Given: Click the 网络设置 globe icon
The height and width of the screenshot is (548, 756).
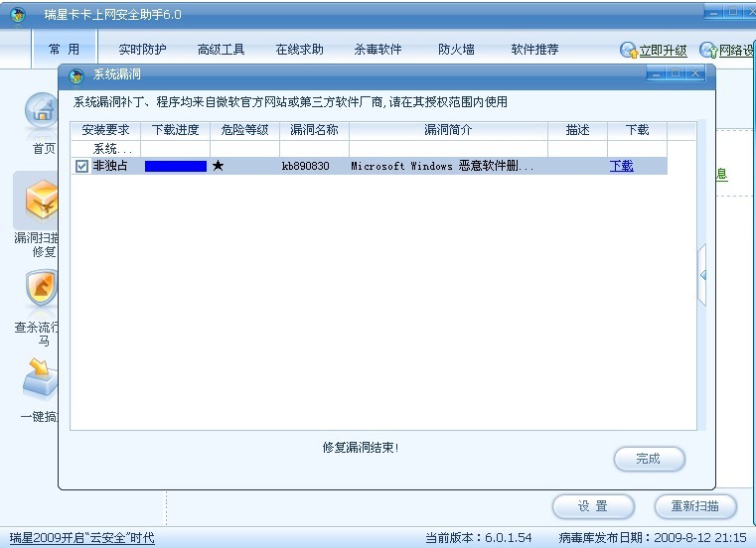Looking at the screenshot, I should (708, 50).
